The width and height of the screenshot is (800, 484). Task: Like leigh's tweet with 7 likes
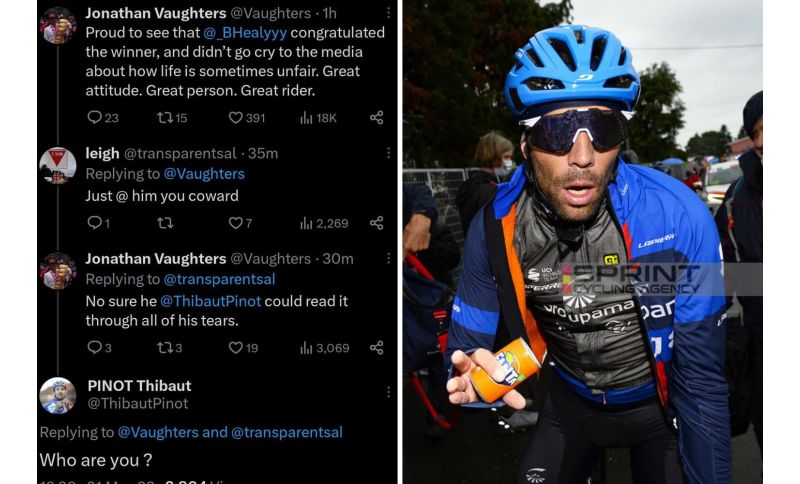(240, 223)
